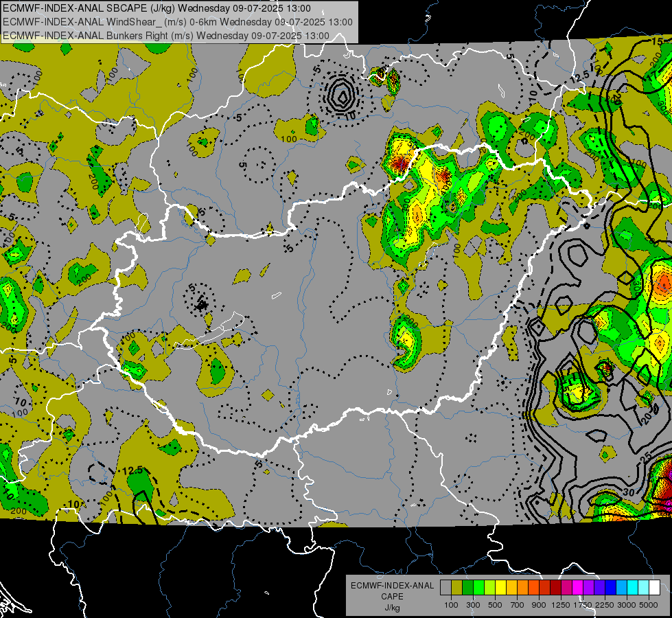This screenshot has height=618, width=672.
Task: Click the legend's 1250 tick label
Action: point(561,605)
